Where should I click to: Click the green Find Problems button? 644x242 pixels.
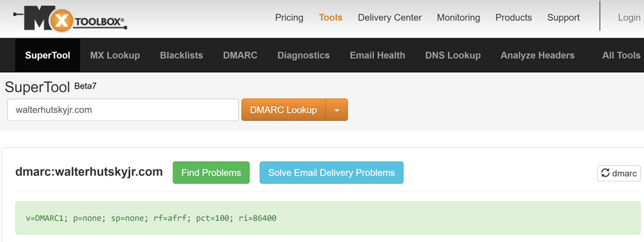point(211,173)
